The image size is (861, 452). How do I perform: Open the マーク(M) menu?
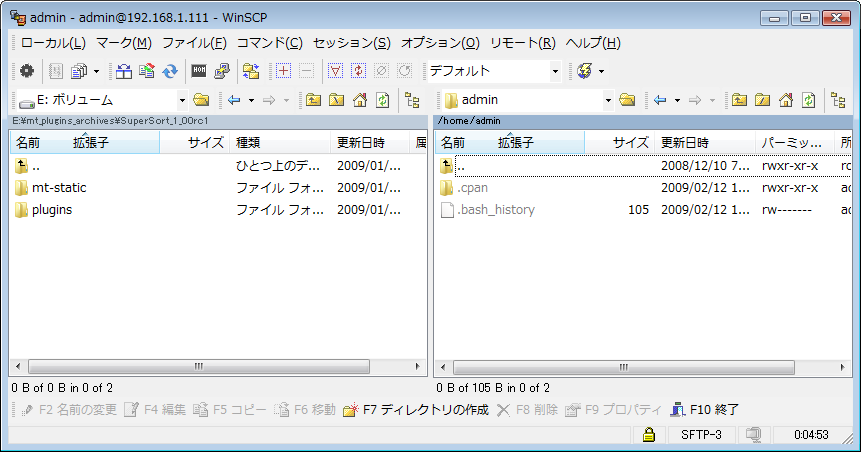click(x=124, y=43)
